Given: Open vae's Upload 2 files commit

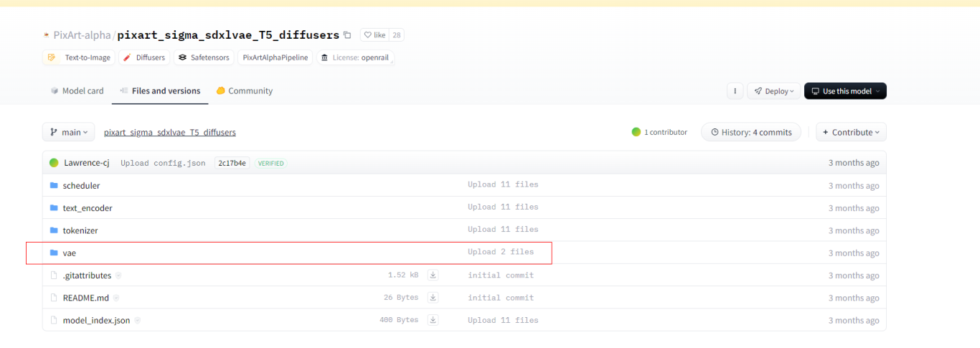Looking at the screenshot, I should click(x=501, y=252).
